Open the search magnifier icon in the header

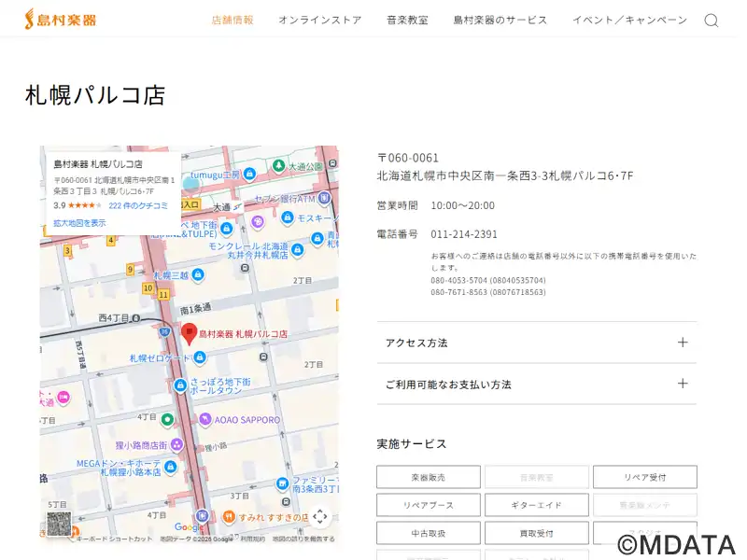pos(712,21)
